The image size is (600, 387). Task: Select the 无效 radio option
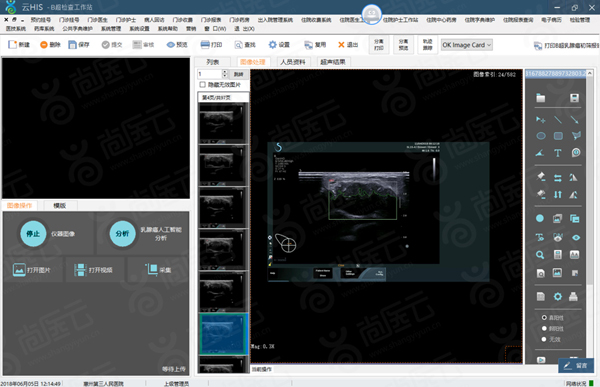(x=544, y=339)
